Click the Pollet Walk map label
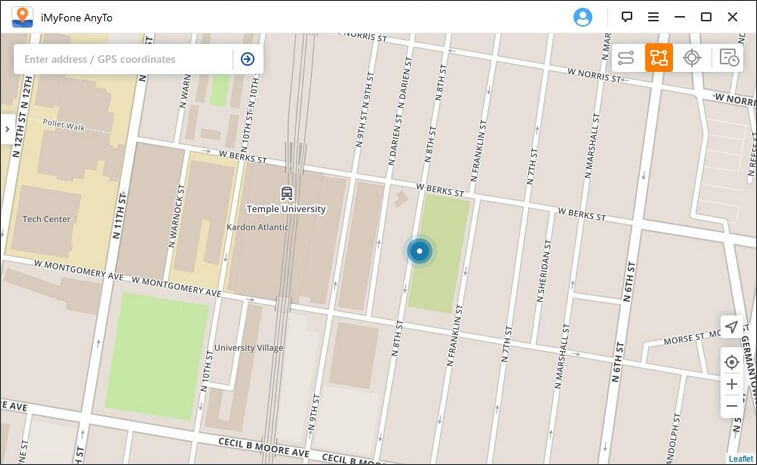This screenshot has height=465, width=757. [64, 125]
